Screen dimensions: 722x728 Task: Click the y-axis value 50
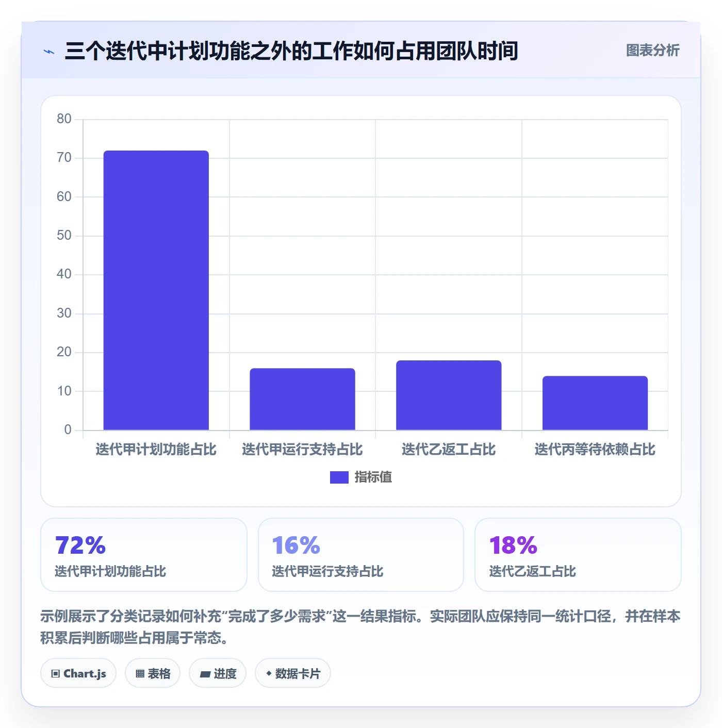64,236
